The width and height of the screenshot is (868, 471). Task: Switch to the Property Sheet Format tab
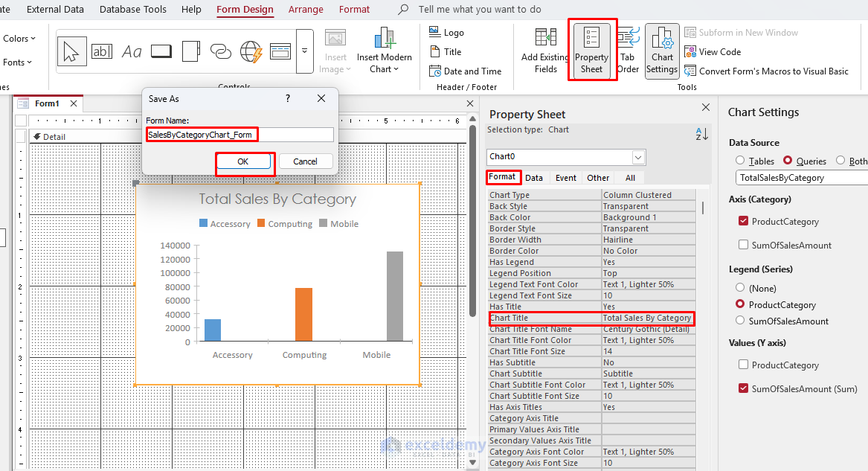tap(503, 177)
